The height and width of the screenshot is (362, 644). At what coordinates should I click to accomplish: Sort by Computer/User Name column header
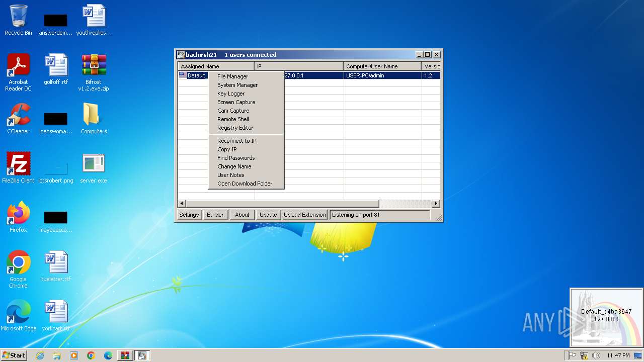point(383,66)
